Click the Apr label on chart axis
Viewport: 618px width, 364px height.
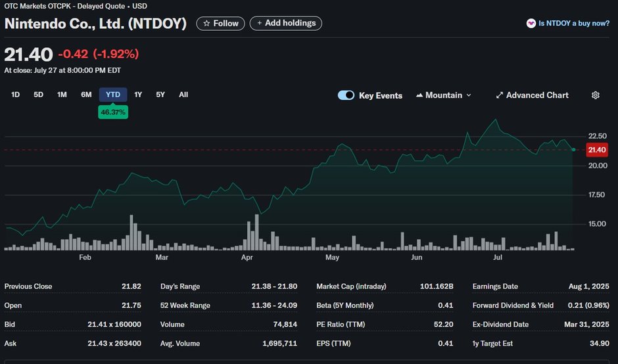(247, 258)
